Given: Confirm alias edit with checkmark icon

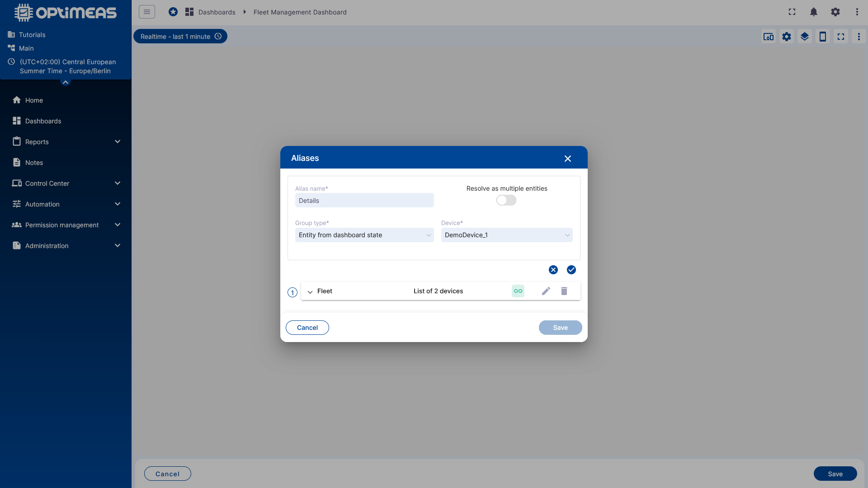Looking at the screenshot, I should (571, 270).
